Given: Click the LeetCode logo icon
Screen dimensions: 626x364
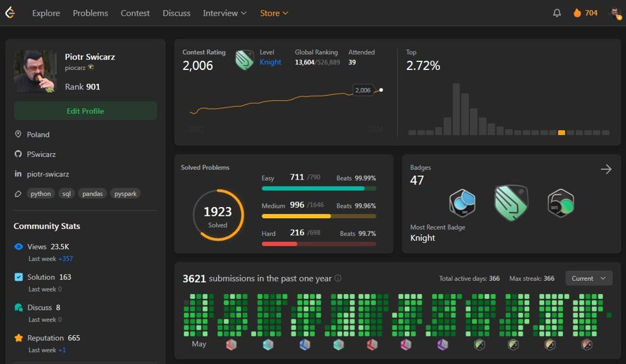Looking at the screenshot, I should point(10,13).
